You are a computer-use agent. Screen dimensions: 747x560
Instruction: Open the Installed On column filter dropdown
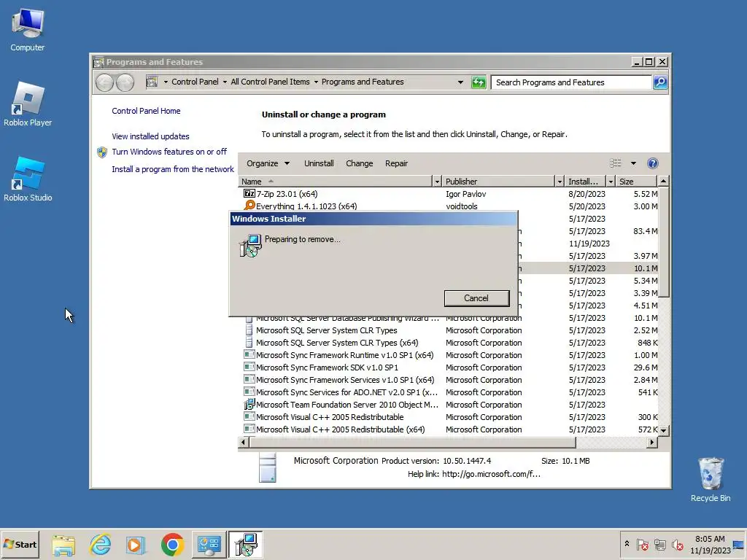pyautogui.click(x=611, y=182)
